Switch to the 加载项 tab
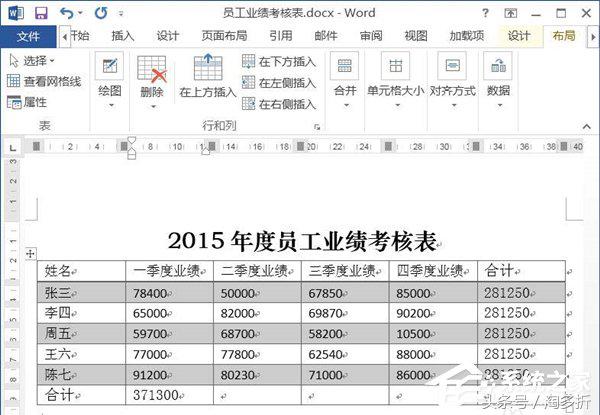 pyautogui.click(x=467, y=36)
